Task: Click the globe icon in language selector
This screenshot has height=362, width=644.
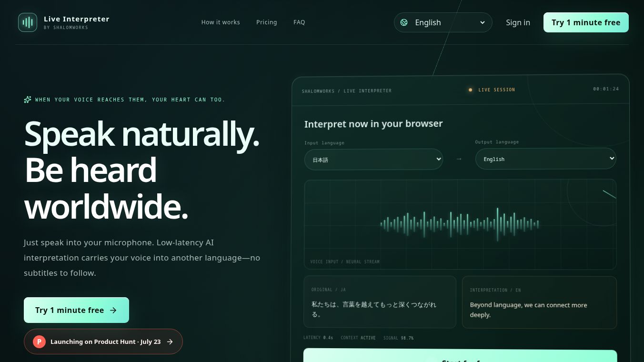Action: tap(404, 22)
